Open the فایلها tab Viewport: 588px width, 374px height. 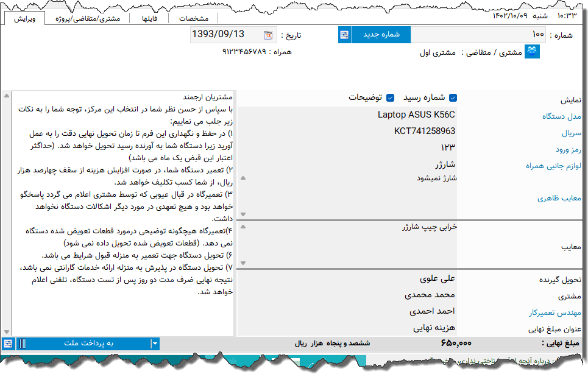pos(150,18)
